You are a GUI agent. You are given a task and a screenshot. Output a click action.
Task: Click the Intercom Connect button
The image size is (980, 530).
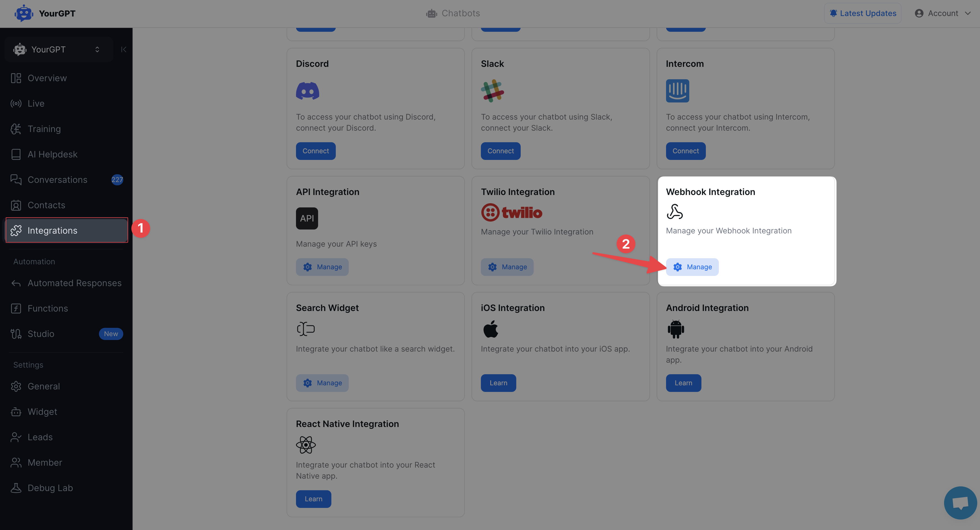686,151
